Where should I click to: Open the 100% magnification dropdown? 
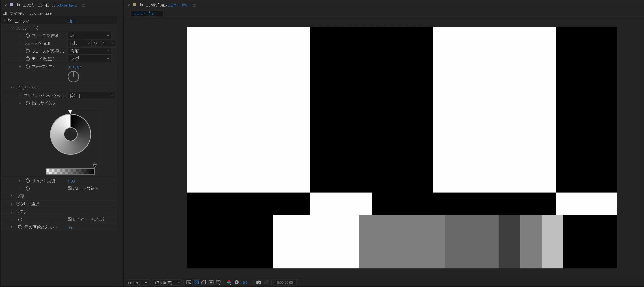click(138, 283)
